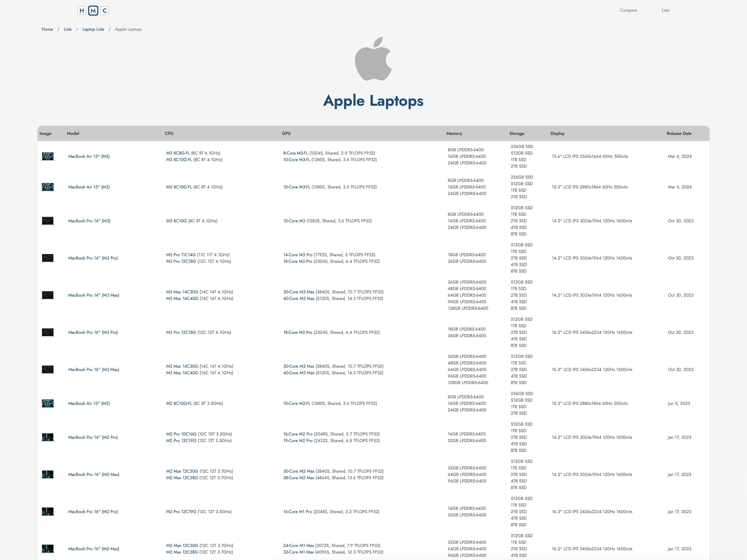Open the 8-Core M3-FL GPU link
This screenshot has width=747, height=560.
click(x=296, y=153)
